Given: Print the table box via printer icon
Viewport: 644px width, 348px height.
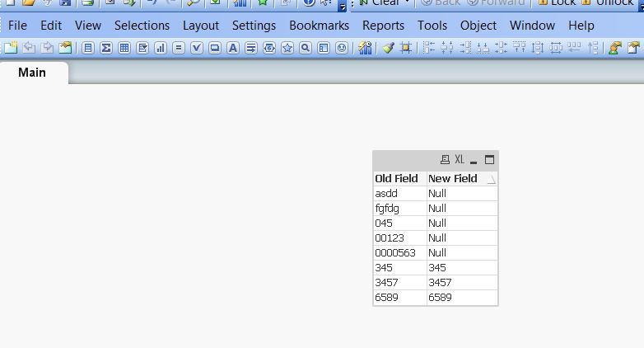Looking at the screenshot, I should click(445, 160).
